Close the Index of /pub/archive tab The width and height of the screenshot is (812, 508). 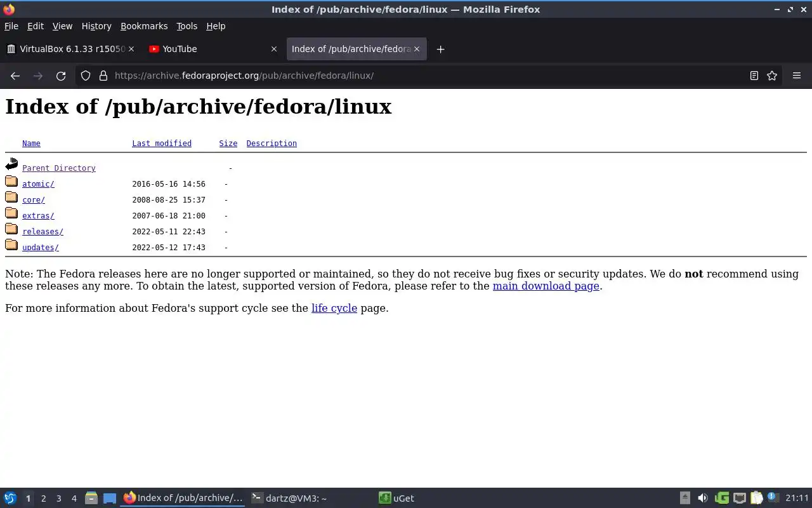coord(417,49)
